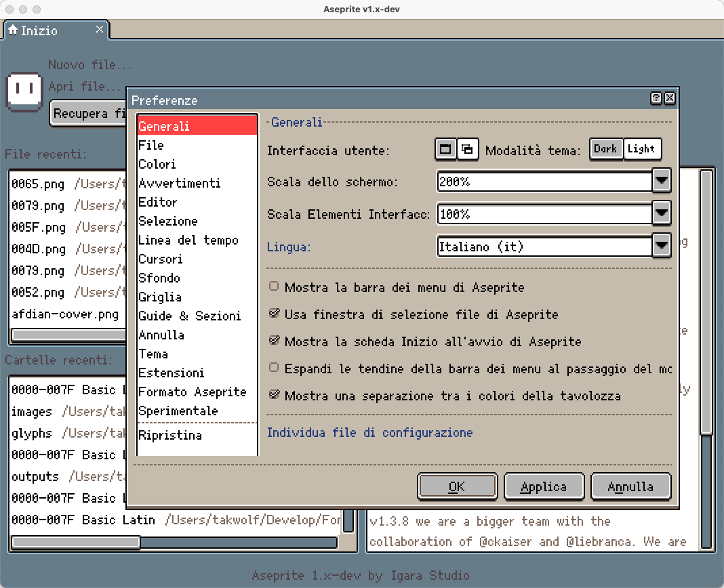Open the Lingua dropdown arrow
The width and height of the screenshot is (724, 588).
click(661, 245)
